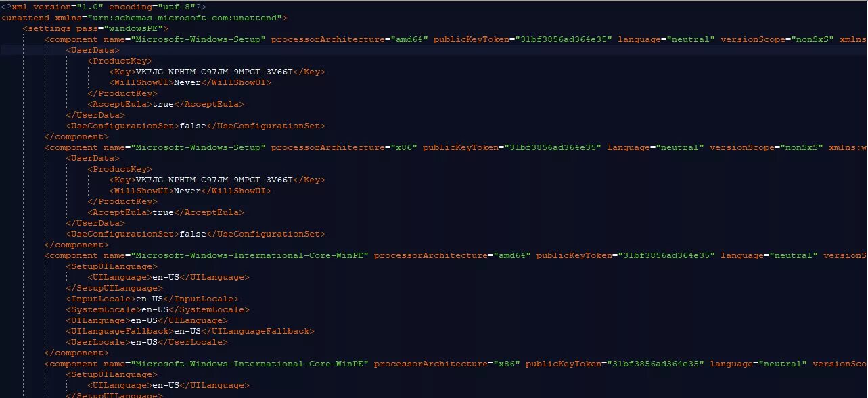
Task: Click the UILanguageFallback en-US line
Action: 190,331
